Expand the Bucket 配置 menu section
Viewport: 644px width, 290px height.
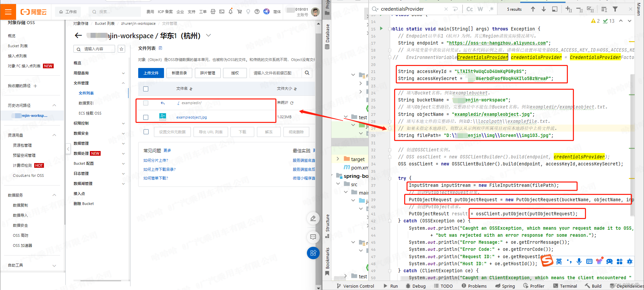tap(123, 163)
